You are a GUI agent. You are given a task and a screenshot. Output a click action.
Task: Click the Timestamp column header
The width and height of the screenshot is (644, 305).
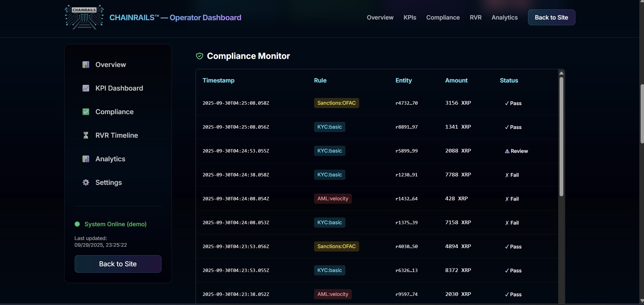click(219, 80)
